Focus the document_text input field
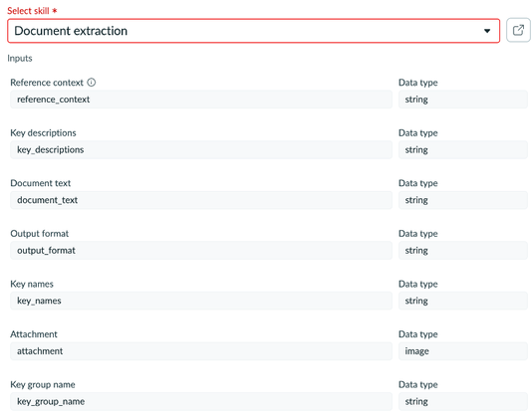The height and width of the screenshot is (420, 532). [x=201, y=200]
